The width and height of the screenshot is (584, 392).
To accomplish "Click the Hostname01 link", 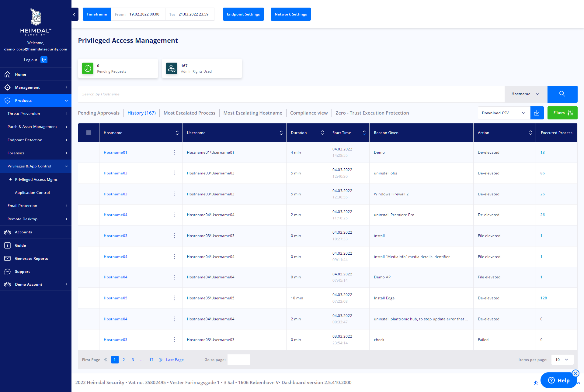I will click(116, 152).
